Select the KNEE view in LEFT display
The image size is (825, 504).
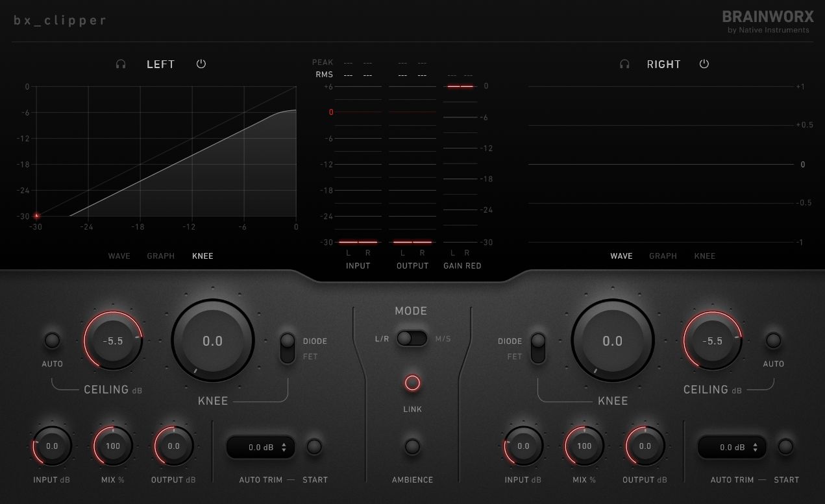click(x=203, y=256)
